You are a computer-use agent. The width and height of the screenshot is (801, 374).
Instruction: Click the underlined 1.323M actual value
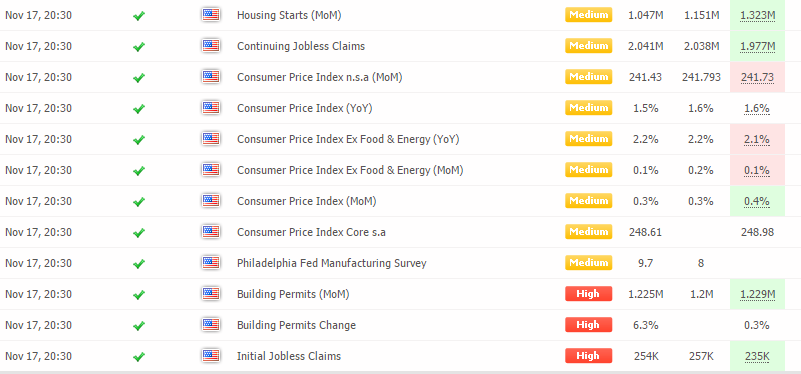tap(758, 15)
